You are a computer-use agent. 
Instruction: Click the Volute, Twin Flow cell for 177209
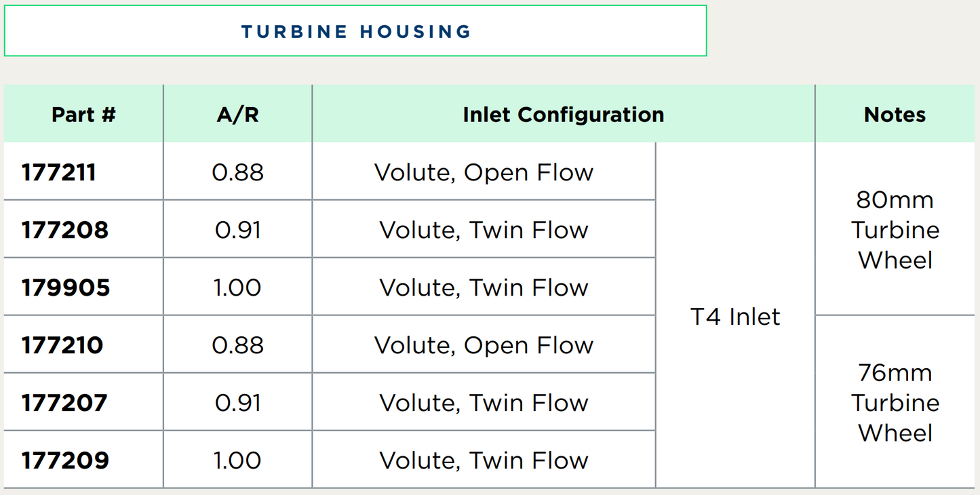(x=484, y=460)
